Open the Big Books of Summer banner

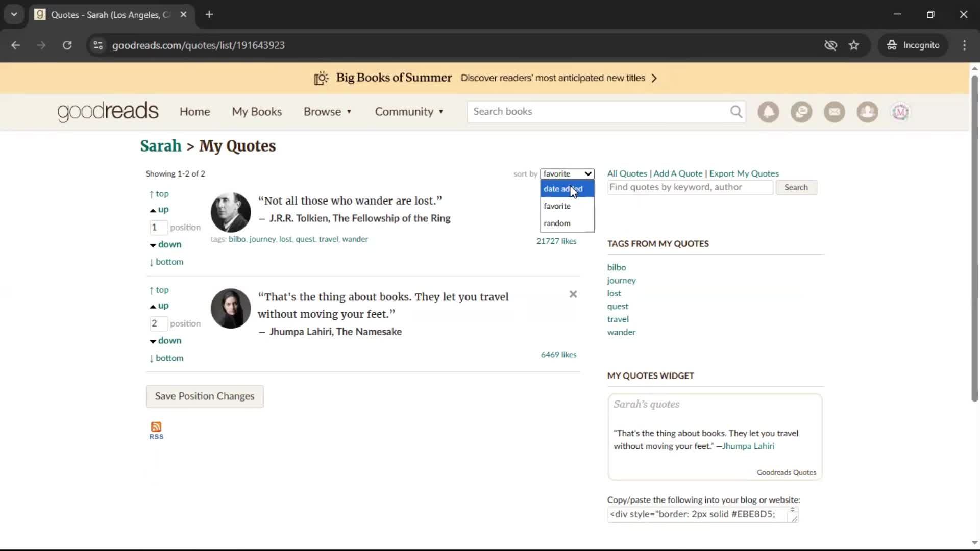click(x=485, y=78)
